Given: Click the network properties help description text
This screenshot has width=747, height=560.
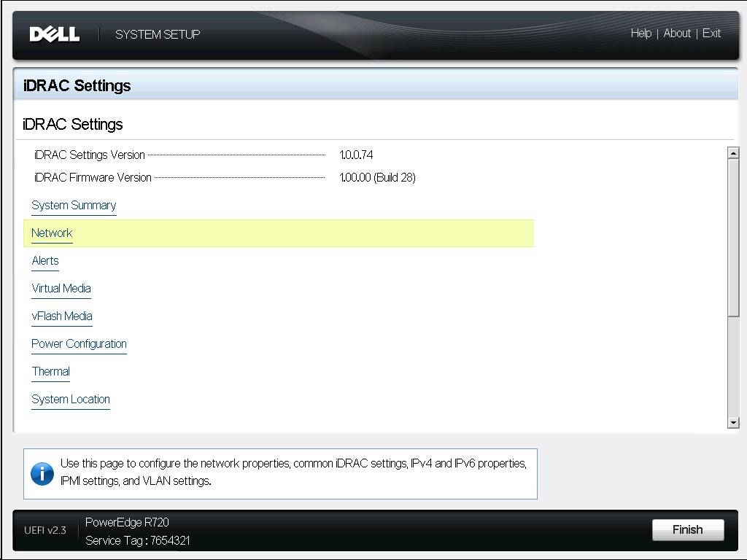Looking at the screenshot, I should 293,472.
